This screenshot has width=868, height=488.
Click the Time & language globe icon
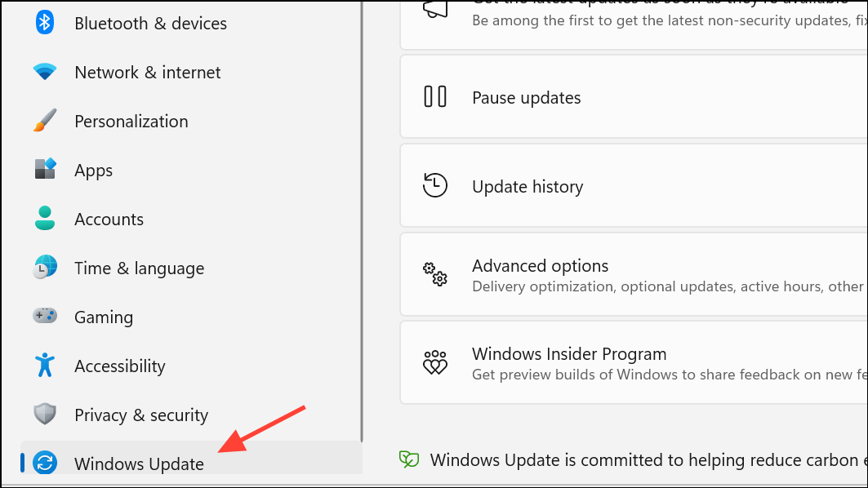[x=44, y=267]
